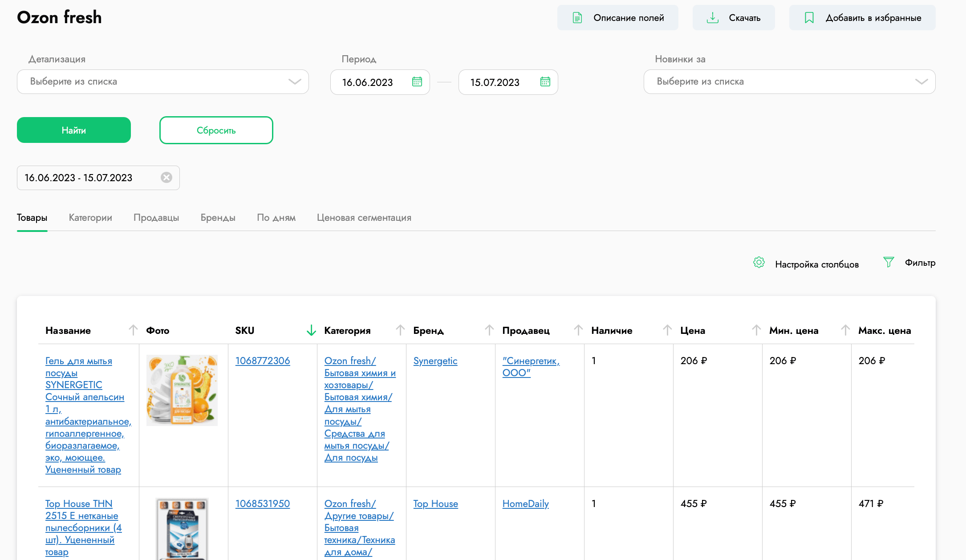Click Добавить в избранные button
The image size is (966, 560).
coord(862,18)
